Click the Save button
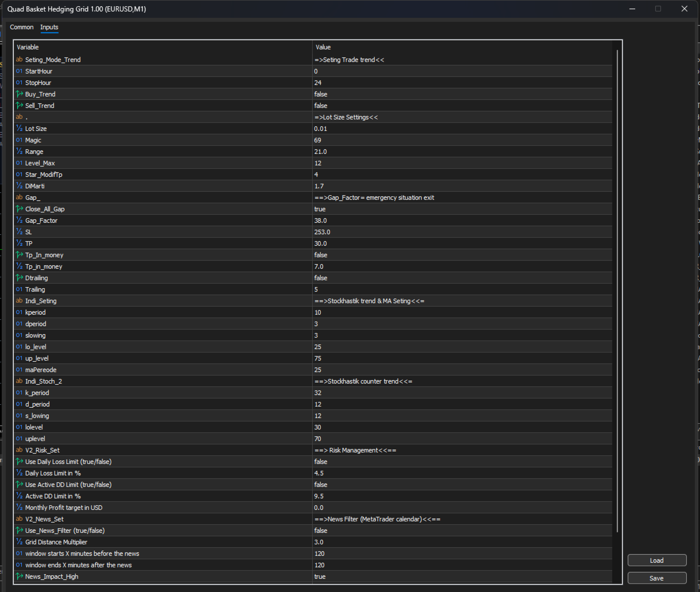 pos(657,578)
